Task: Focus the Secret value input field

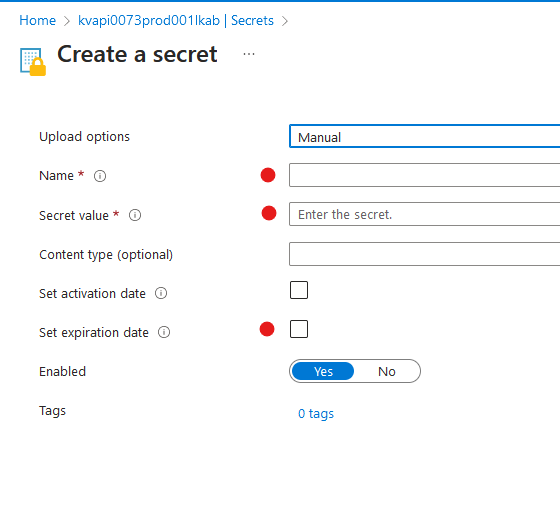Action: coord(424,214)
